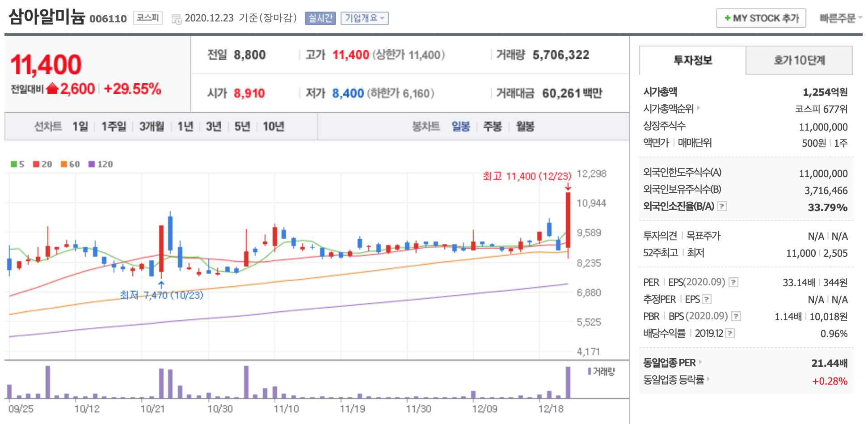Viewport: 868px width, 424px height.
Task: Expand the 동일업종 등락률 arrow link
Action: click(708, 379)
